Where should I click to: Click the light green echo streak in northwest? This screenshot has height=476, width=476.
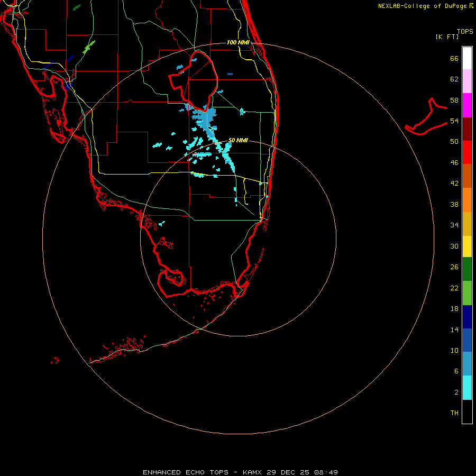(x=89, y=48)
